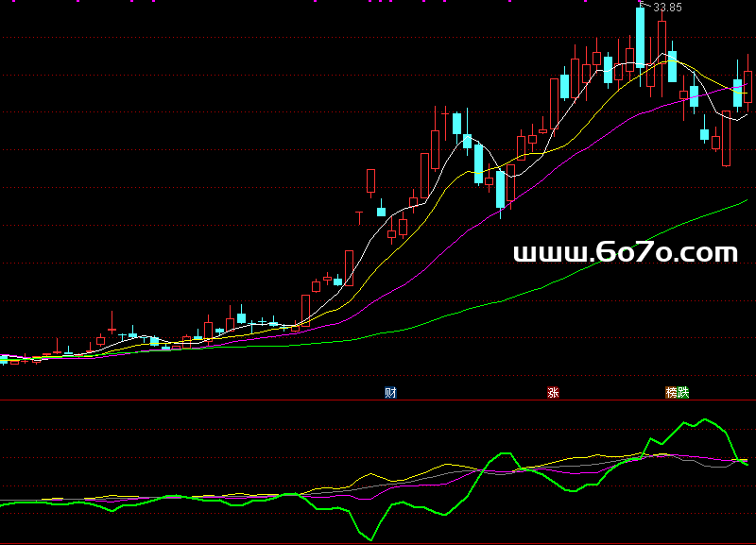Click the orange 榜 ranking marker icon
The width and height of the screenshot is (756, 545).
672,392
